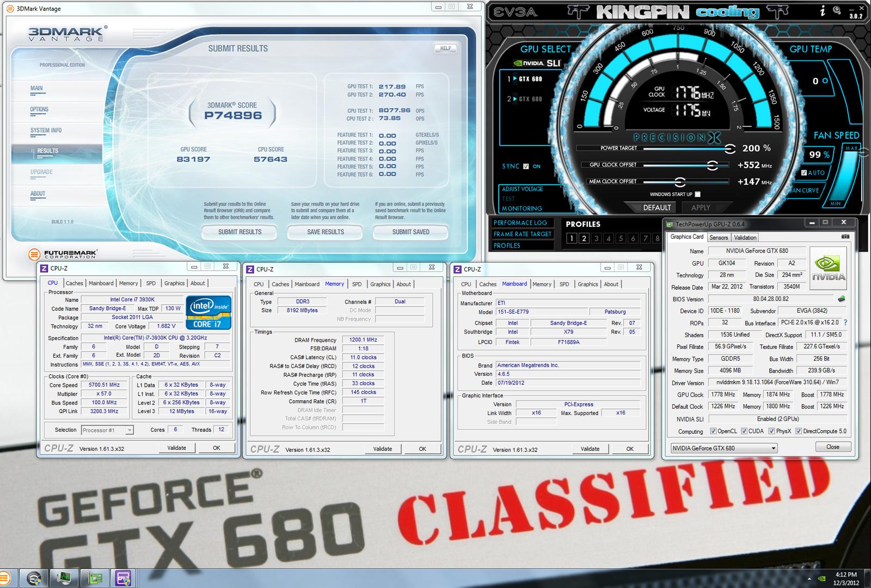Screen dimensions: 871x588
Task: Click BIOS Version field 80.04.28.00.82
Action: [770, 299]
